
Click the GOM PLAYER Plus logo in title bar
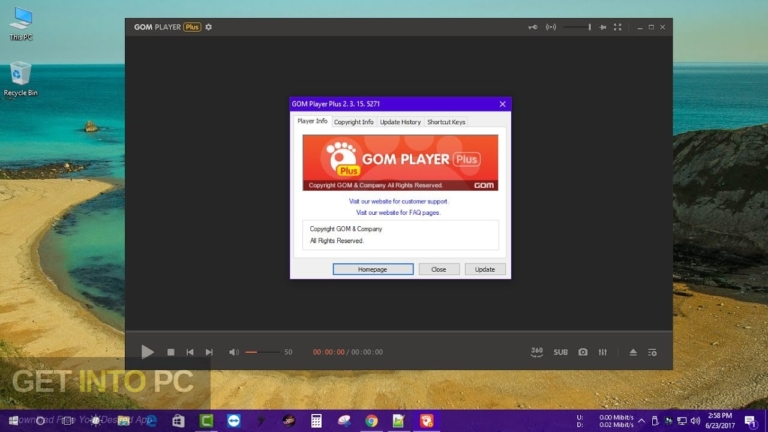[x=167, y=27]
